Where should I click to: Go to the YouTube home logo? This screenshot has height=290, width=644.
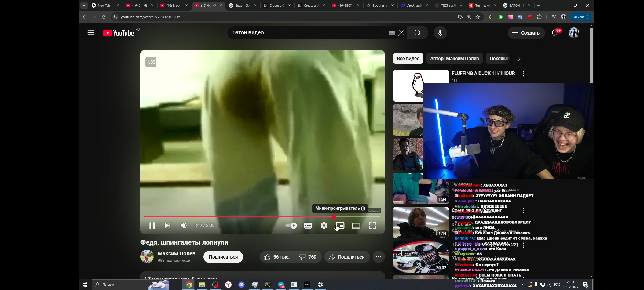pos(118,33)
